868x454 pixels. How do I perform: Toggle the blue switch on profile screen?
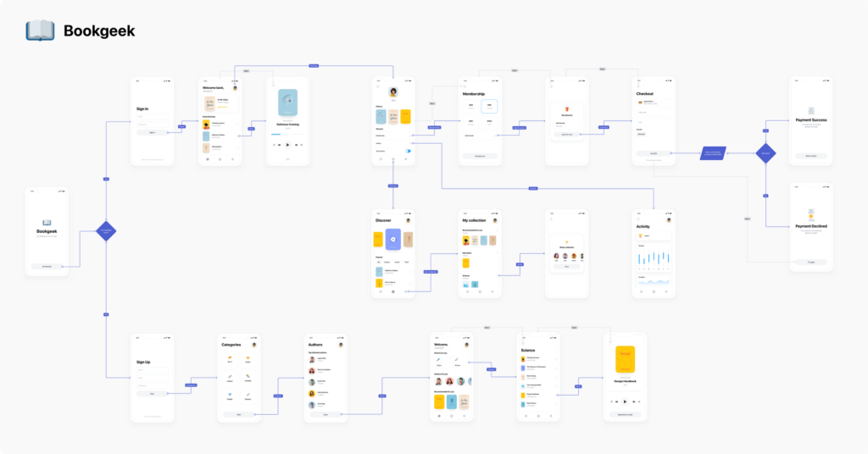click(408, 151)
